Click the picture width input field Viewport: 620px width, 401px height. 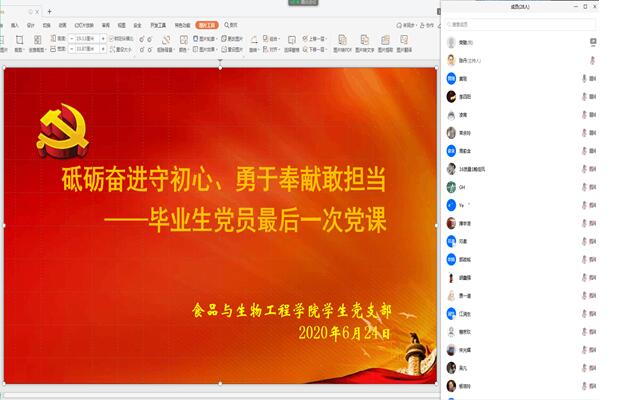coord(87,49)
